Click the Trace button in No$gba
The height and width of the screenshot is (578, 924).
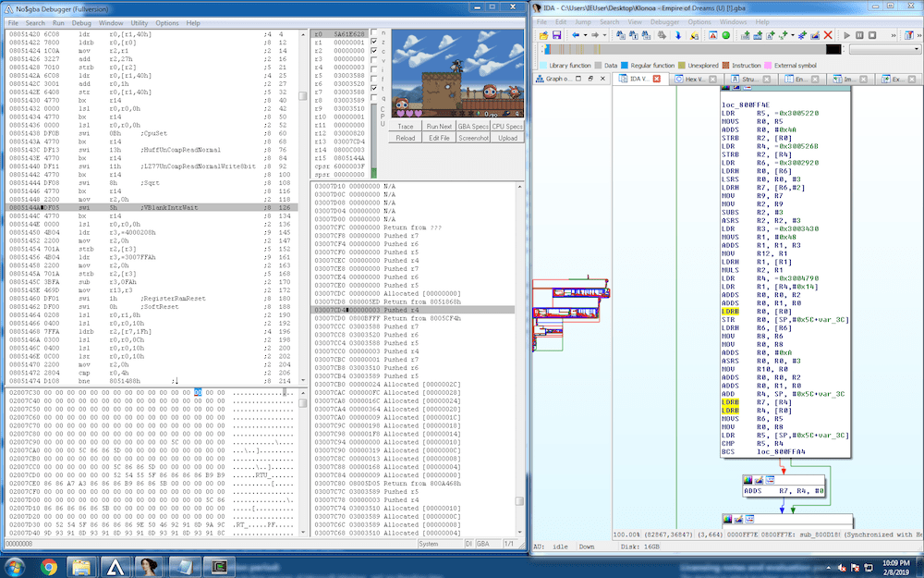tap(405, 126)
